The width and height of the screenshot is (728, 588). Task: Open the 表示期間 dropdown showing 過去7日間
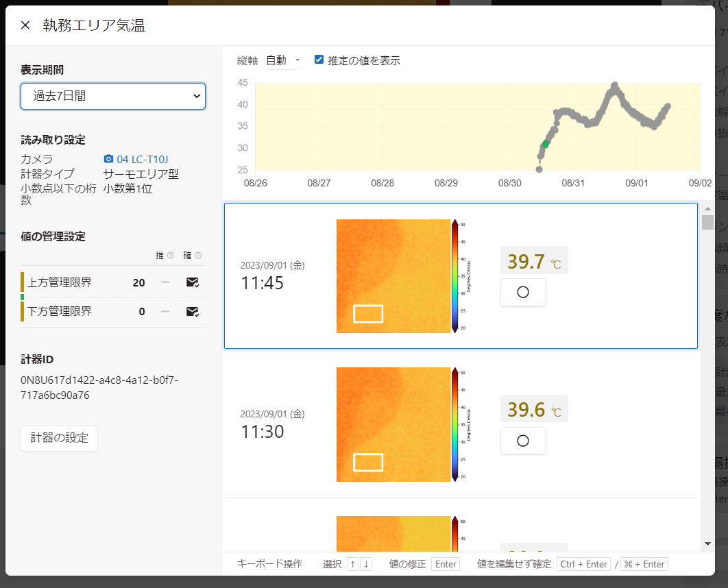coord(113,96)
